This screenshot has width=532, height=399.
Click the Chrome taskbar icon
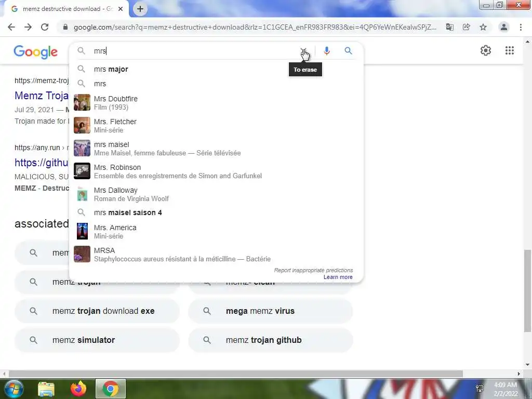111,389
